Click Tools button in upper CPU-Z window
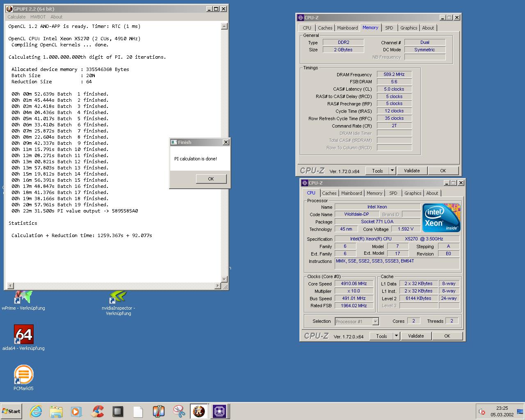 pyautogui.click(x=378, y=171)
